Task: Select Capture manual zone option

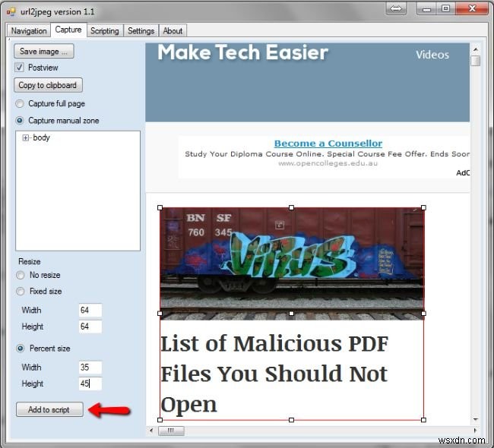Action: point(20,120)
